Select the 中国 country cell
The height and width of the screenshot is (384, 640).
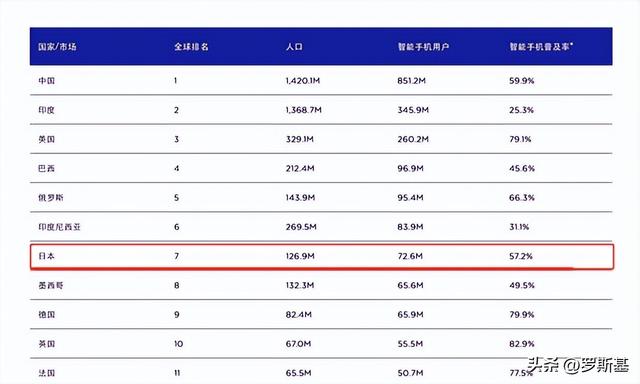coord(47,81)
